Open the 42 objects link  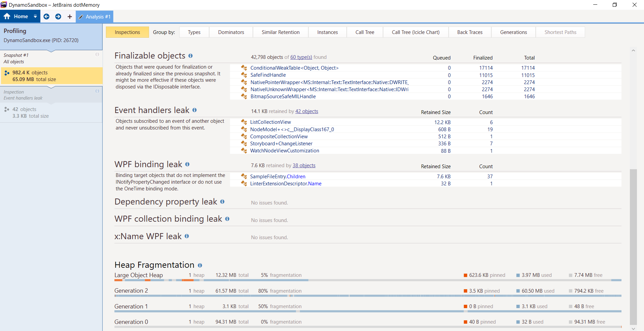(x=307, y=111)
